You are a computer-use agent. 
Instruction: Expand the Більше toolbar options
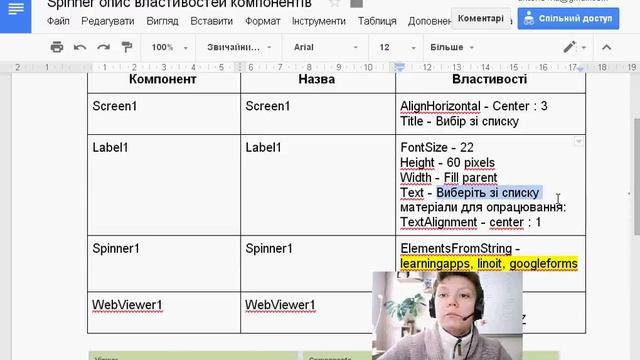451,47
